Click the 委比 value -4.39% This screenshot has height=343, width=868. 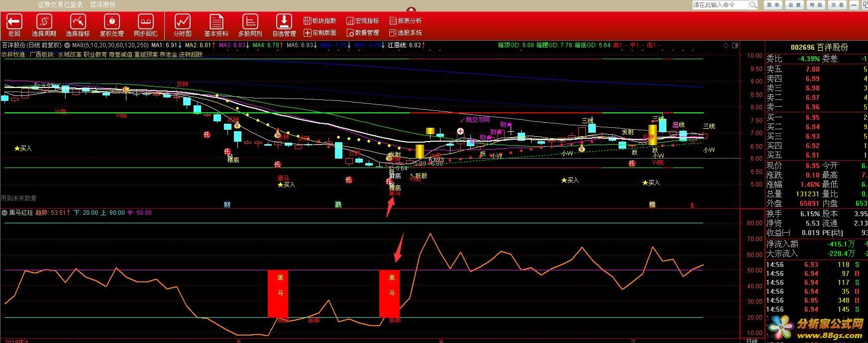coord(809,59)
